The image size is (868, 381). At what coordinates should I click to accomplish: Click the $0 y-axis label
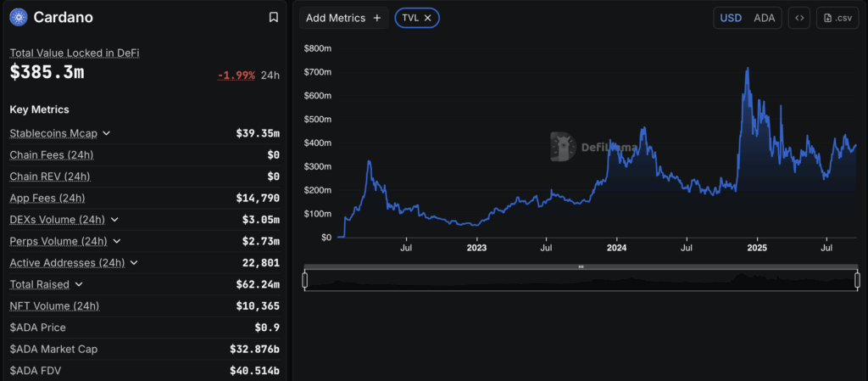pyautogui.click(x=325, y=237)
